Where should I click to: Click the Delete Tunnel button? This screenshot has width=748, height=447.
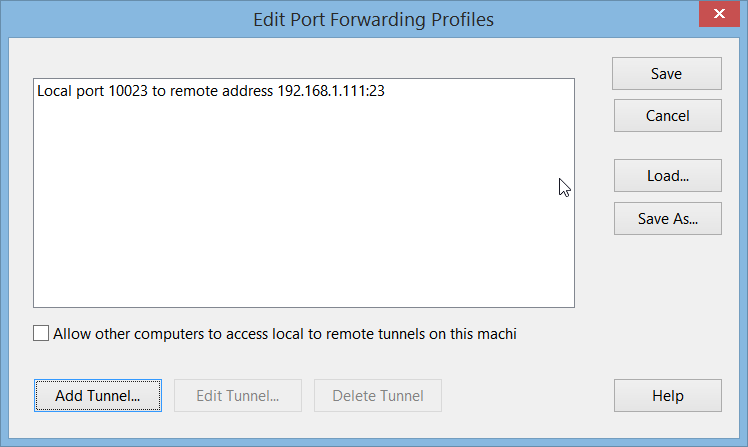tap(377, 396)
